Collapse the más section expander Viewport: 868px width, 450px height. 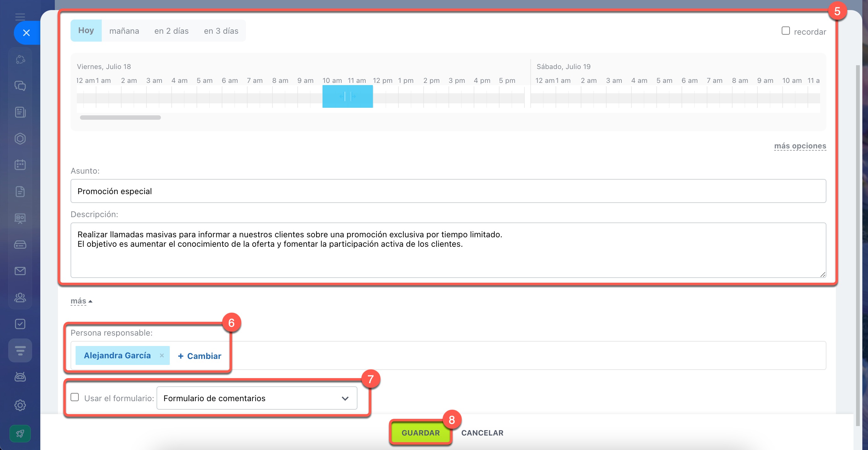[x=81, y=301]
